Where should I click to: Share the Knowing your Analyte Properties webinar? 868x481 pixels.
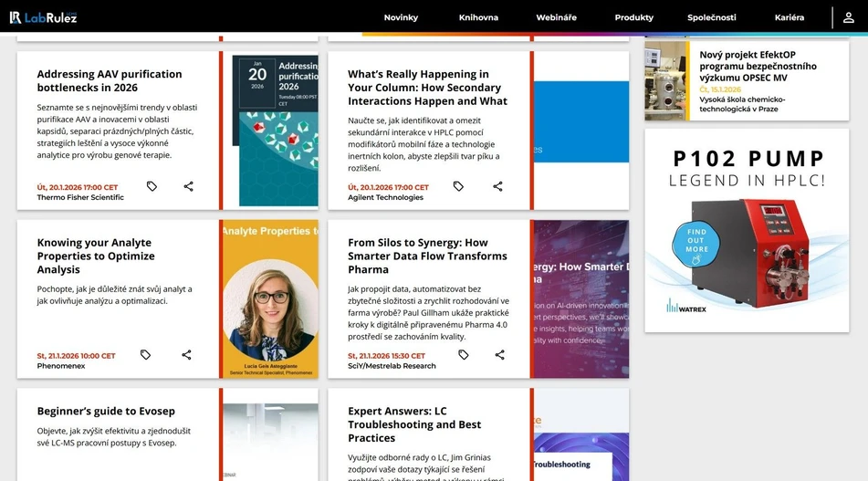186,355
